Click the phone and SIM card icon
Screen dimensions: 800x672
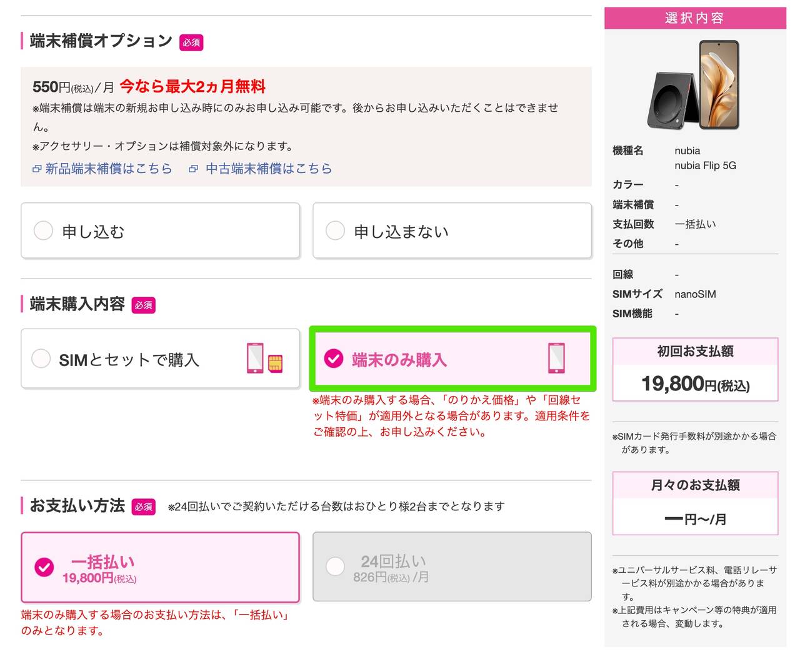[264, 358]
